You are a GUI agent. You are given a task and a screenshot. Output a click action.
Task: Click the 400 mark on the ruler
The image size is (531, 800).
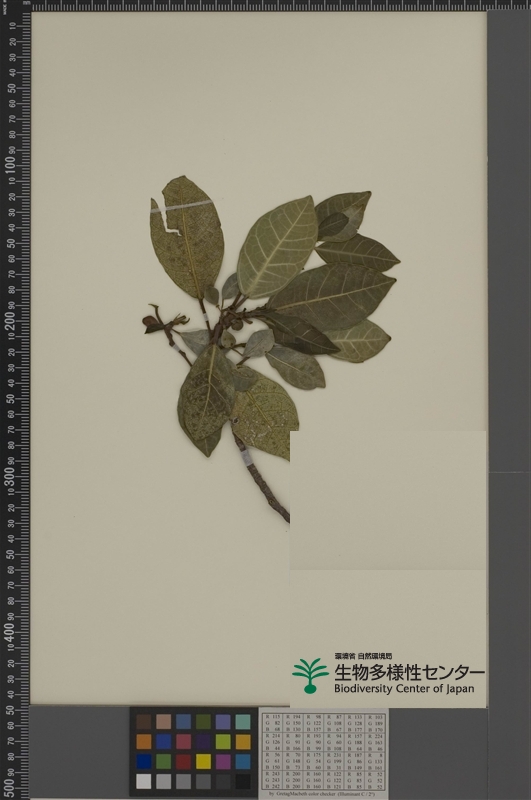[x=10, y=632]
